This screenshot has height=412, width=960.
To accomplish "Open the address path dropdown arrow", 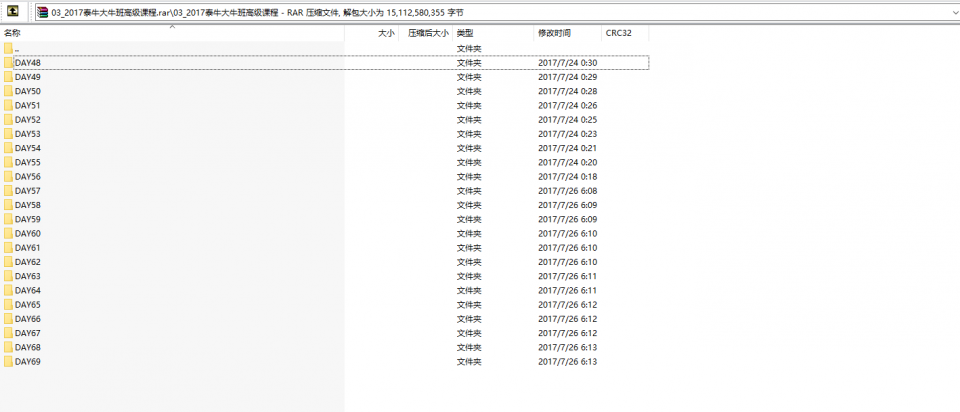I will pyautogui.click(x=954, y=12).
